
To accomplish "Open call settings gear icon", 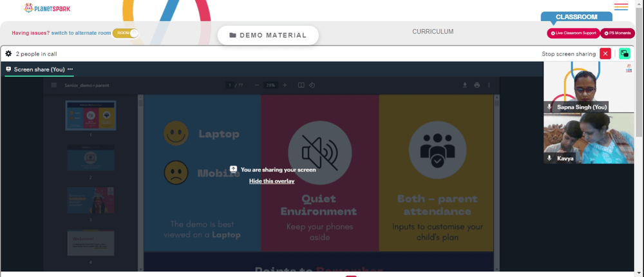I will (x=8, y=54).
